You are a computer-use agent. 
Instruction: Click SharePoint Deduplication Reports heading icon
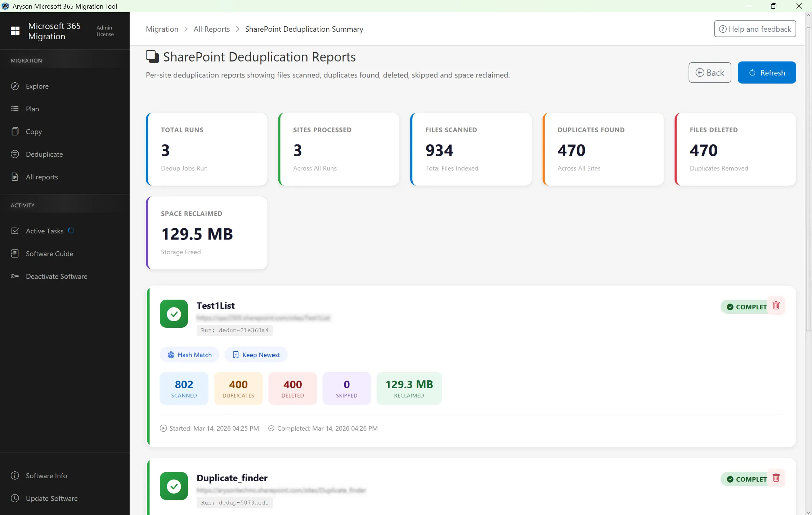(152, 57)
